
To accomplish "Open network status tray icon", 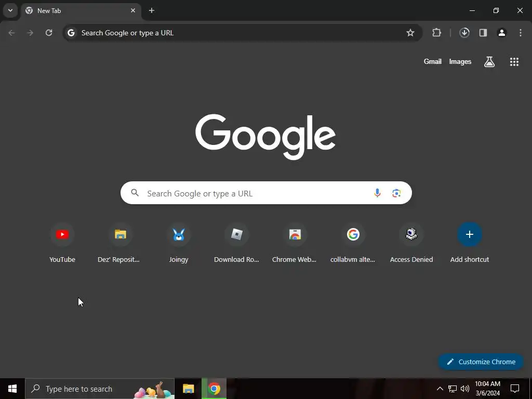I will 453,389.
